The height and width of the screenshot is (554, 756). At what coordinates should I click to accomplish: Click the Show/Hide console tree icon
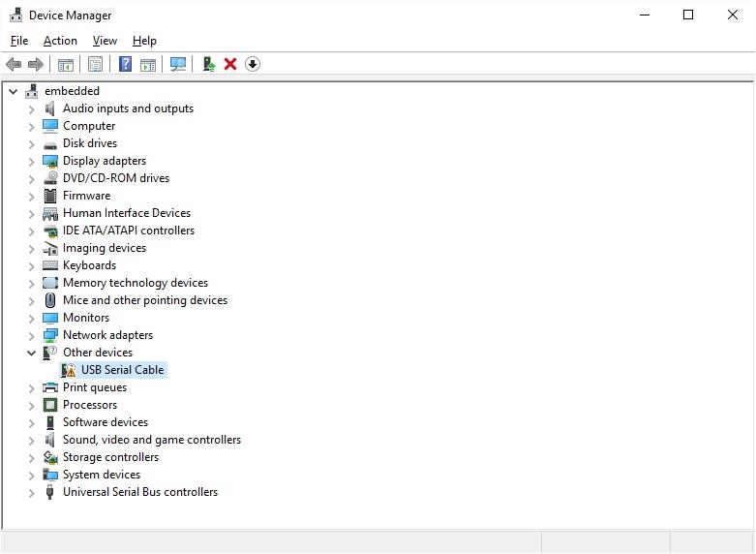tap(66, 64)
